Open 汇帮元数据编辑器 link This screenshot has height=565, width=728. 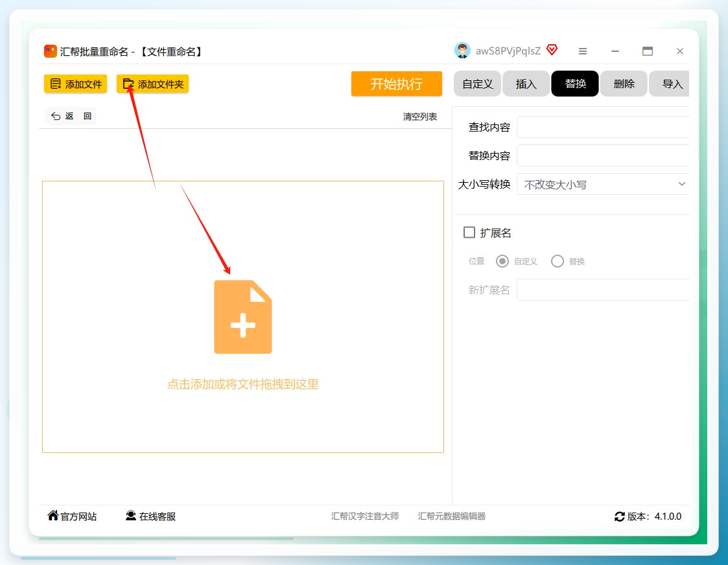tap(452, 516)
